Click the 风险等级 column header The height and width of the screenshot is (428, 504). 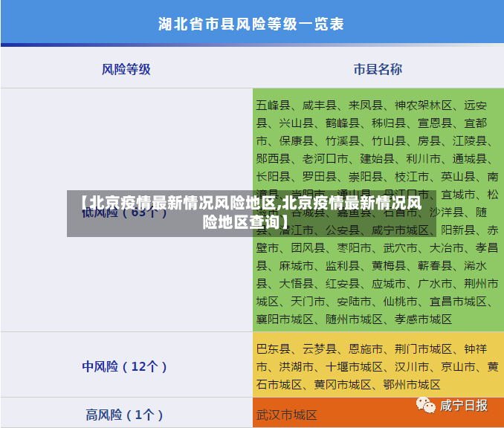point(126,69)
